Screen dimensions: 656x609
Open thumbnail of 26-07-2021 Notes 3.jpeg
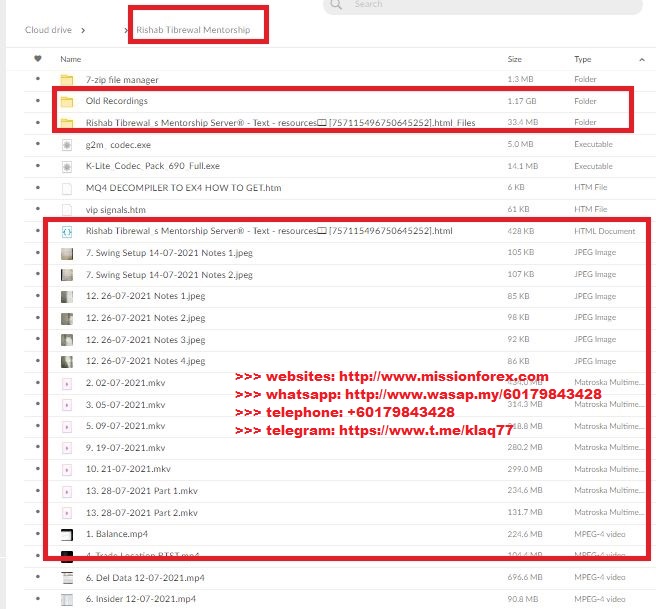[67, 340]
